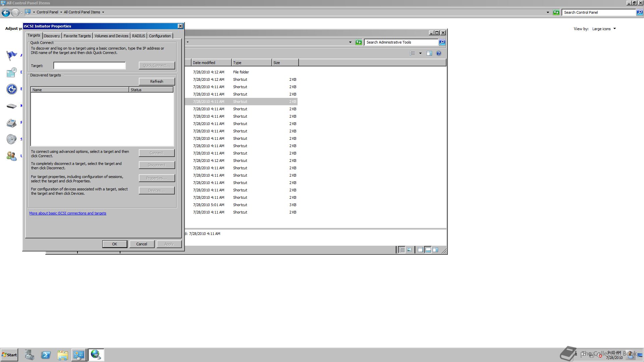Open the User Accounts icon

pyautogui.click(x=11, y=156)
